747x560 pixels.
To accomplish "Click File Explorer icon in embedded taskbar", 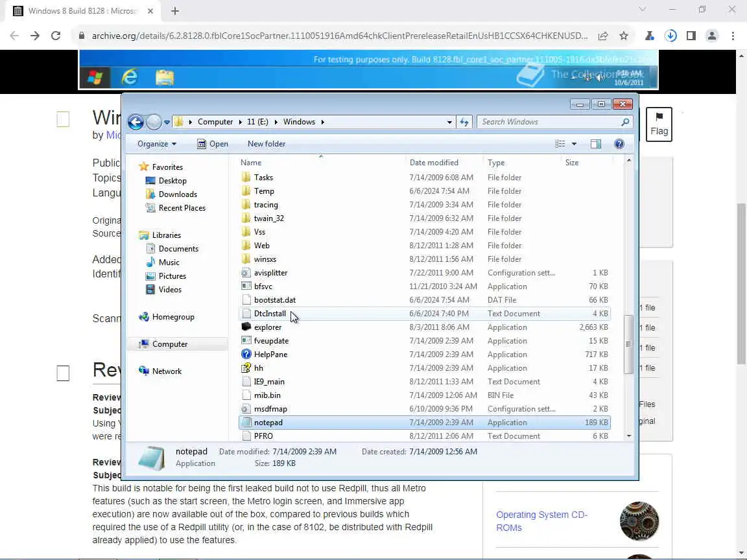I will point(164,77).
